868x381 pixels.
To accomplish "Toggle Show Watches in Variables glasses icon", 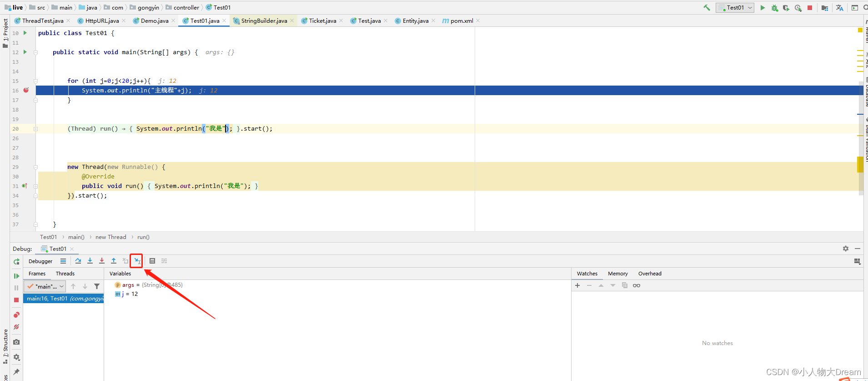I will 637,285.
